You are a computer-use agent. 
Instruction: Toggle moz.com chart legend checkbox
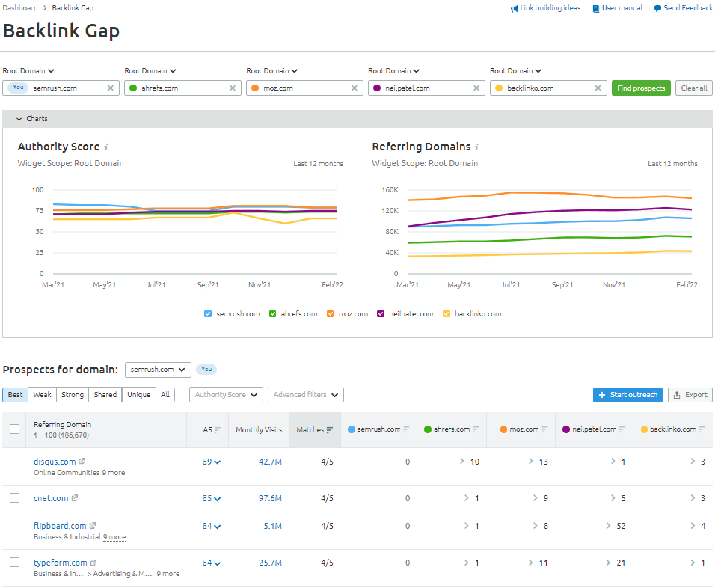[331, 314]
